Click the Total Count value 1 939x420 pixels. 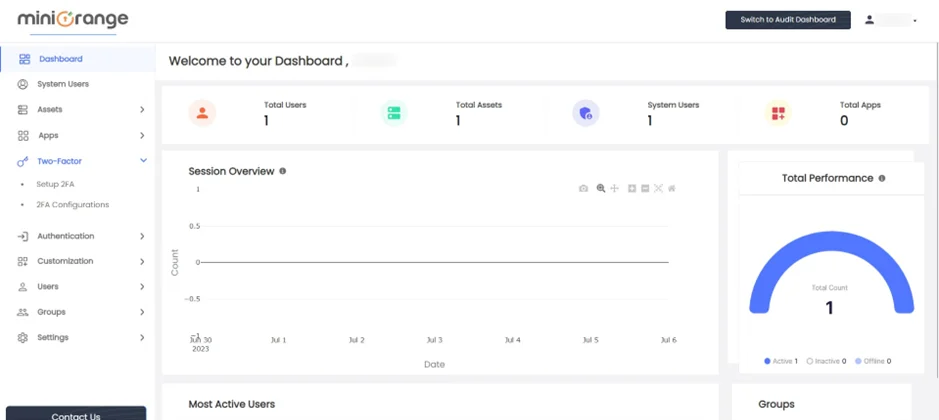click(829, 308)
